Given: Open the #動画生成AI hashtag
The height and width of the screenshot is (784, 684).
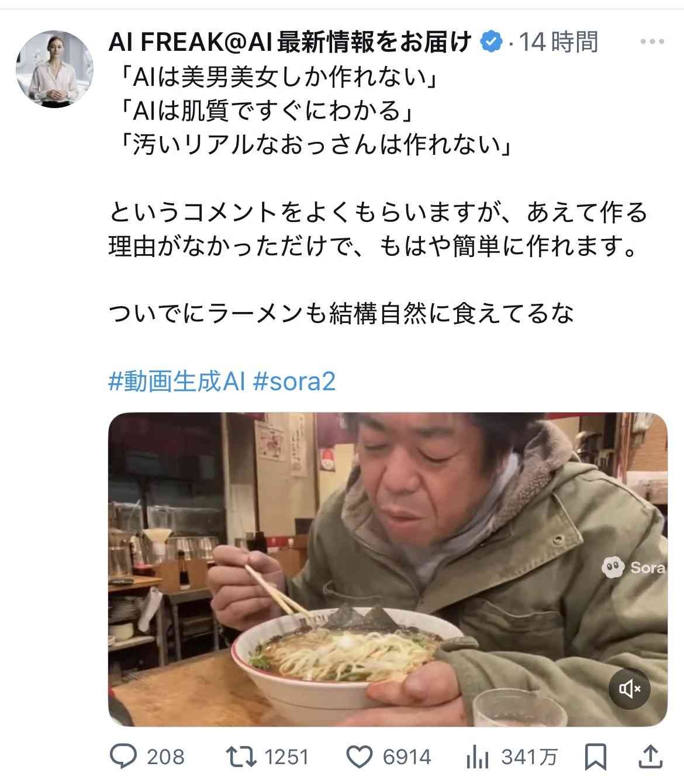Looking at the screenshot, I should click(177, 381).
